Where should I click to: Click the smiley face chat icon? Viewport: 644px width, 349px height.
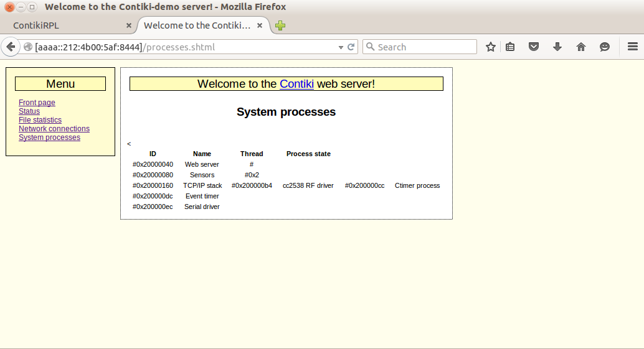[605, 47]
